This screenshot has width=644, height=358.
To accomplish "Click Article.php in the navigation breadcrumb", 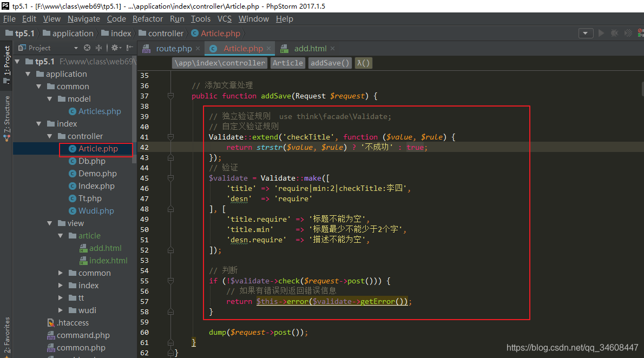I will [215, 33].
